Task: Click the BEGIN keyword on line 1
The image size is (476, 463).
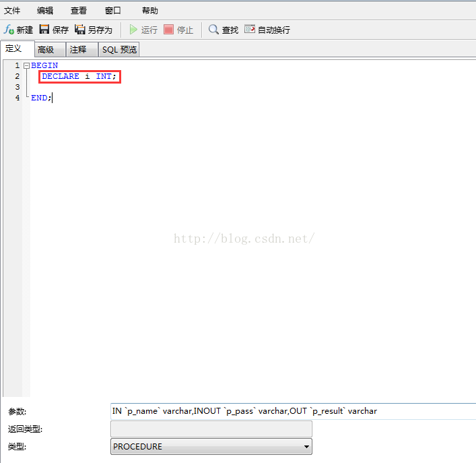Action: (x=44, y=65)
